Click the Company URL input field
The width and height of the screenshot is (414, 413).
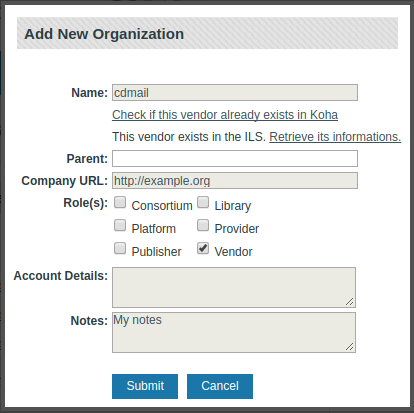click(235, 181)
